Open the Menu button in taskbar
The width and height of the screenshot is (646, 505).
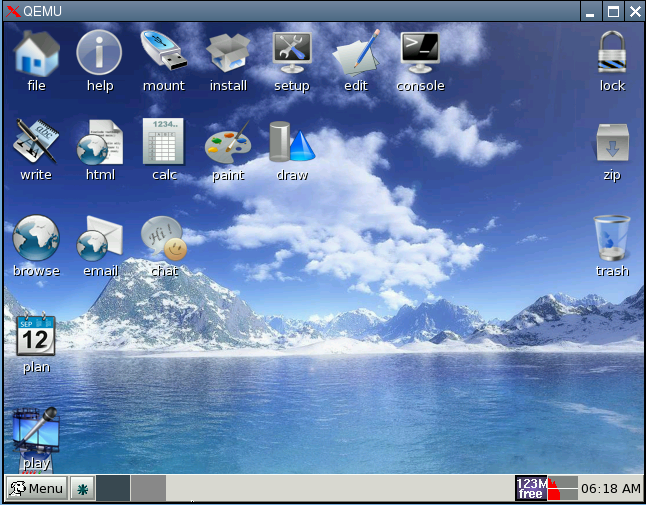(x=37, y=488)
